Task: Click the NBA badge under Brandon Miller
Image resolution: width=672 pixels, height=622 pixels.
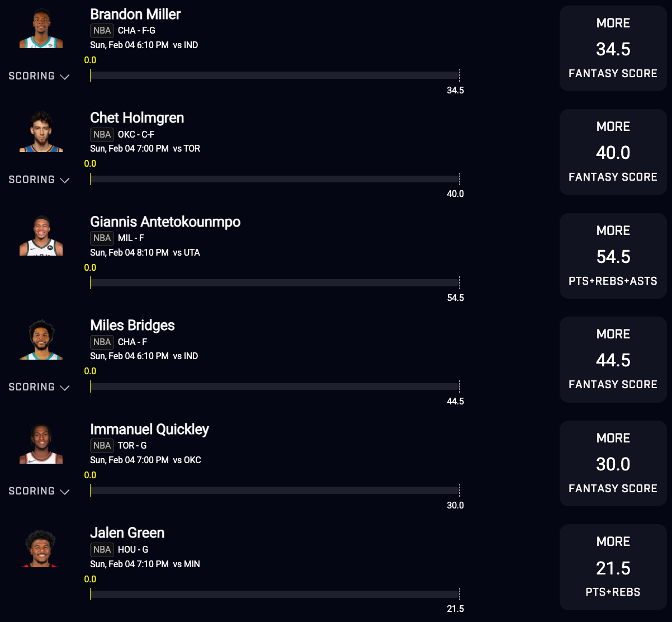Action: pyautogui.click(x=102, y=31)
